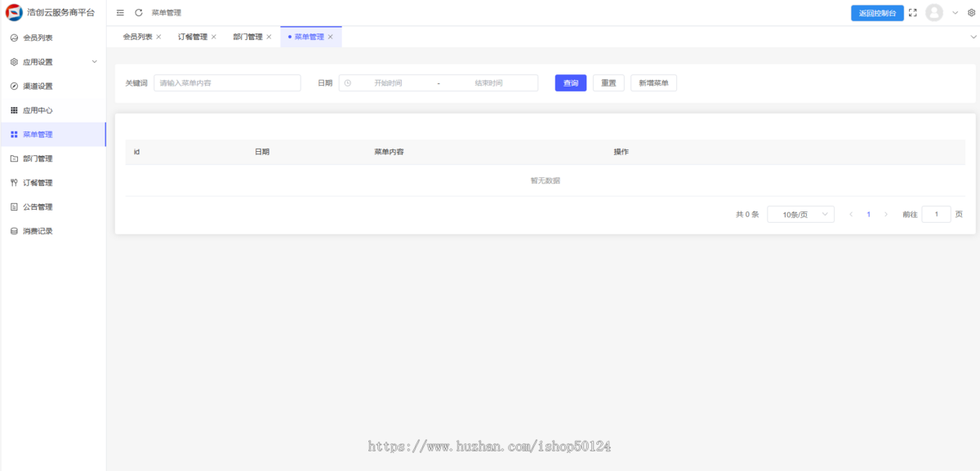
Task: Click the 日期 column header
Action: (x=262, y=152)
